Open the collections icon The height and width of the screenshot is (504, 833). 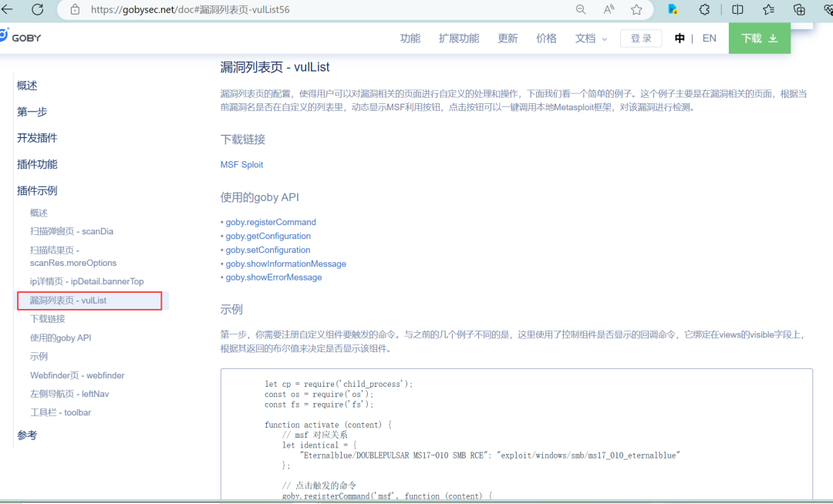point(799,9)
